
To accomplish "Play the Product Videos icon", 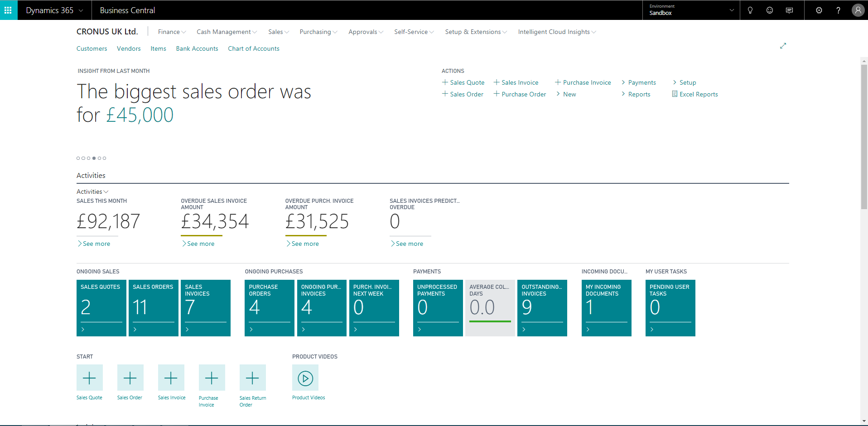I will coord(305,378).
